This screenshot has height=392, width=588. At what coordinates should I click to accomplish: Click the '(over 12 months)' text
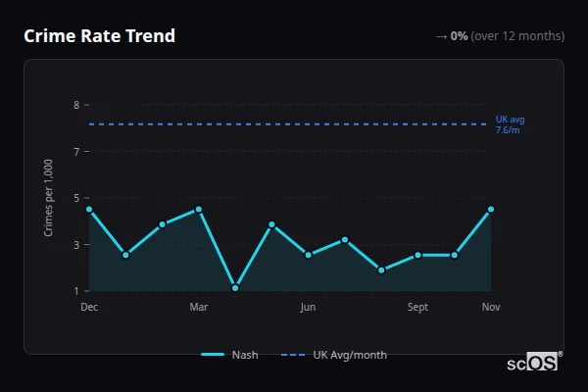(517, 36)
